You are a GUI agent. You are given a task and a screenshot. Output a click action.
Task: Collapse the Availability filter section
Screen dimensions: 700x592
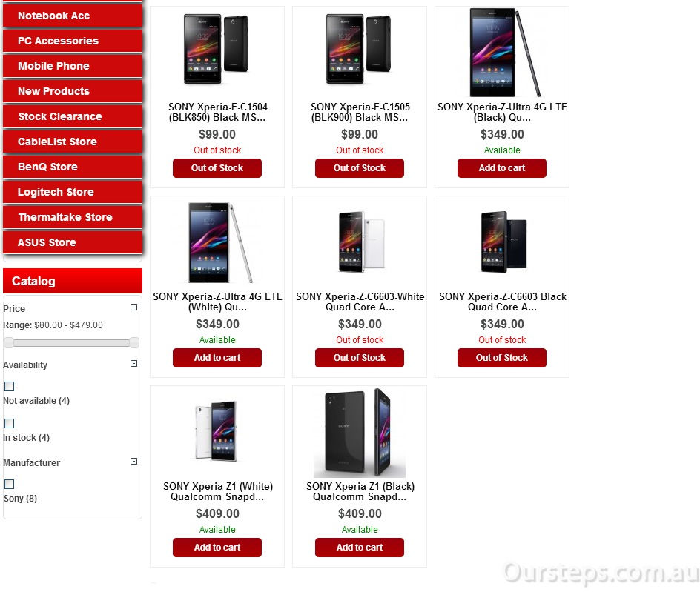(133, 364)
